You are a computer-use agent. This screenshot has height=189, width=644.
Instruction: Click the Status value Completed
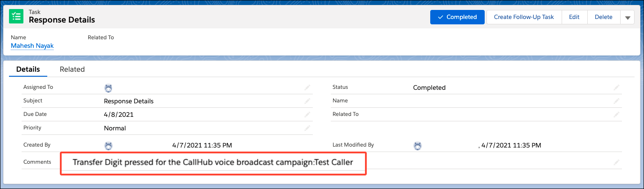pyautogui.click(x=429, y=88)
